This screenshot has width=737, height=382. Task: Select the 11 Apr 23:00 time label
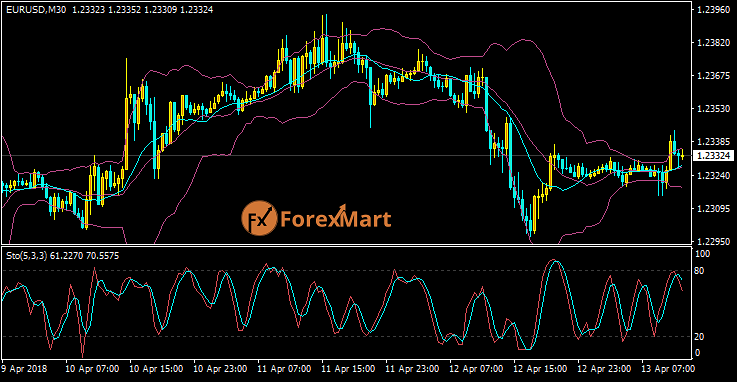click(412, 369)
